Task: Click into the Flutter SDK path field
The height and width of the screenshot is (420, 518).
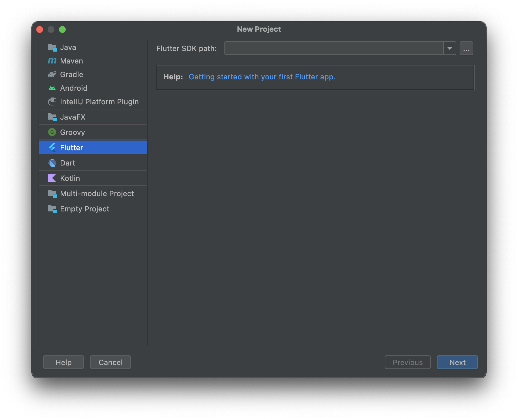Action: coord(334,48)
